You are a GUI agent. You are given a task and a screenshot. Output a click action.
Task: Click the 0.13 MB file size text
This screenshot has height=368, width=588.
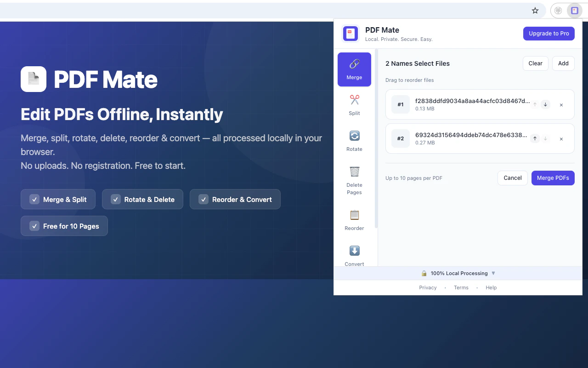tap(425, 109)
